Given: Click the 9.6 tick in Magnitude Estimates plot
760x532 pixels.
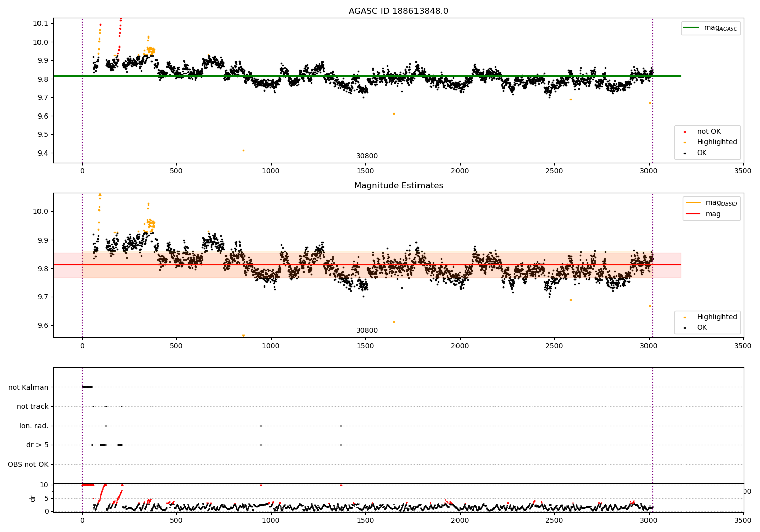Looking at the screenshot, I should pos(43,325).
